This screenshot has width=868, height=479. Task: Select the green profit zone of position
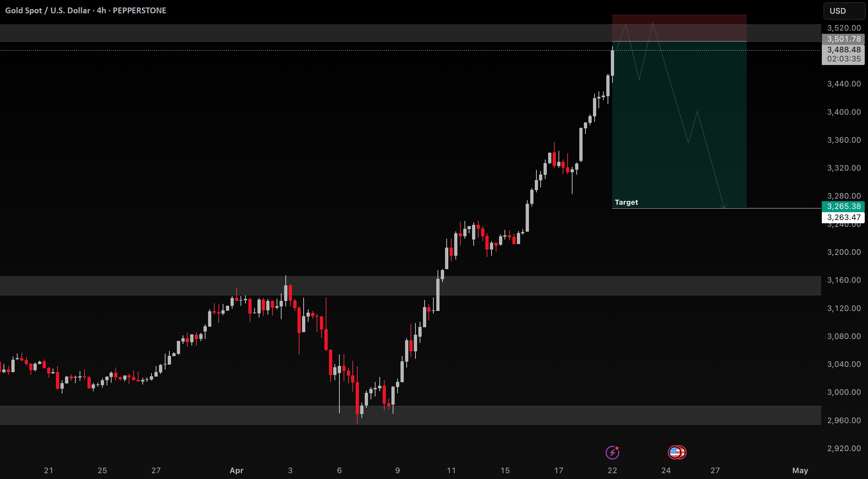click(679, 124)
